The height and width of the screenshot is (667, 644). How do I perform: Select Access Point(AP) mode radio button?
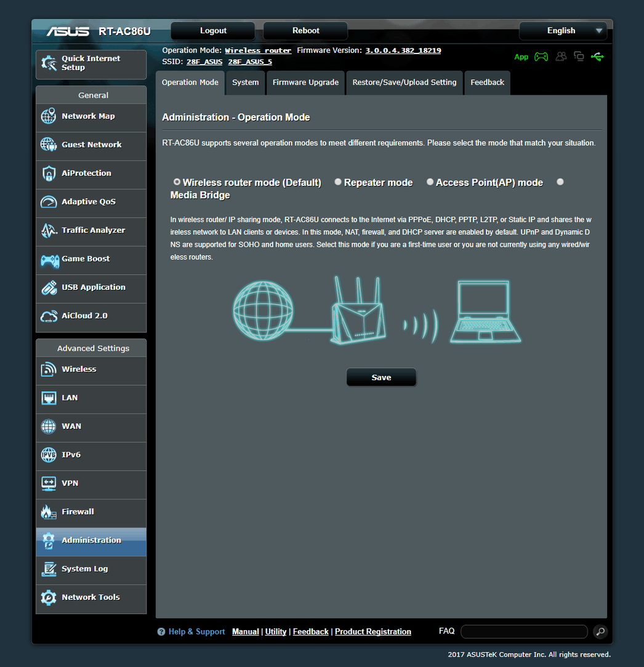[430, 182]
